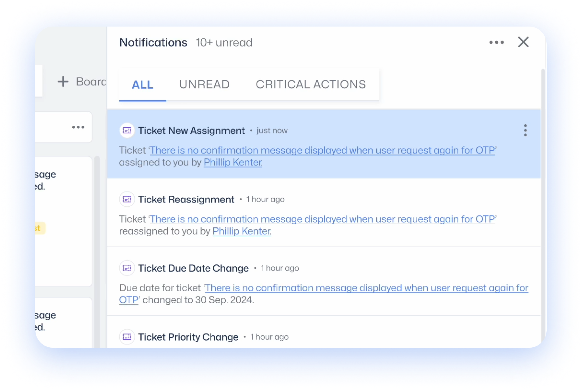The height and width of the screenshot is (392, 582).
Task: Select the Ticket Priority Change notification title
Action: pyautogui.click(x=188, y=337)
